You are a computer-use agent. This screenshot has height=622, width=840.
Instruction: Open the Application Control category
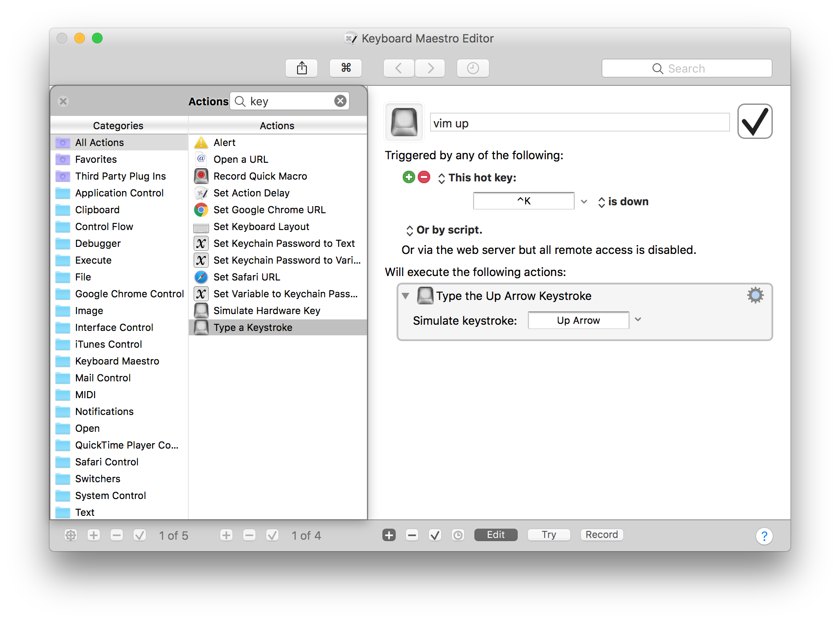click(119, 193)
